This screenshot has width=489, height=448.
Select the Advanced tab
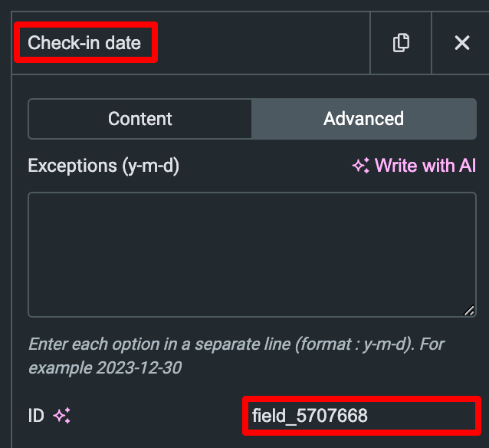tap(363, 119)
